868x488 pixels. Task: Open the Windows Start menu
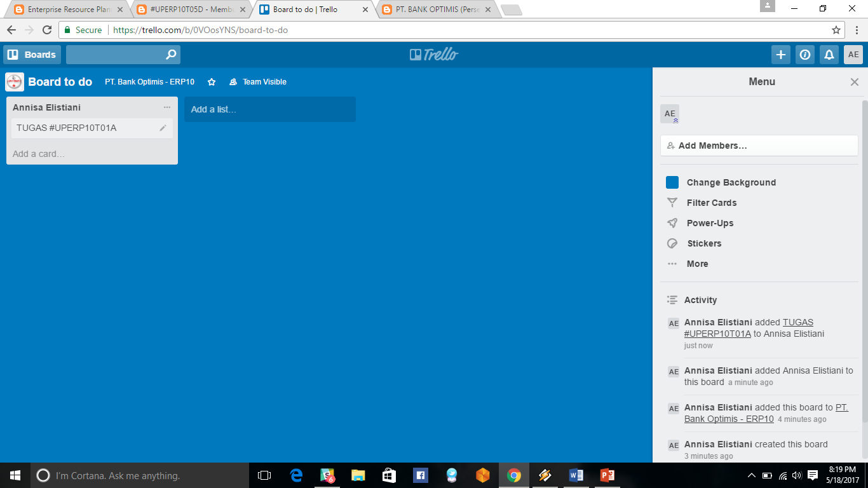[15, 475]
